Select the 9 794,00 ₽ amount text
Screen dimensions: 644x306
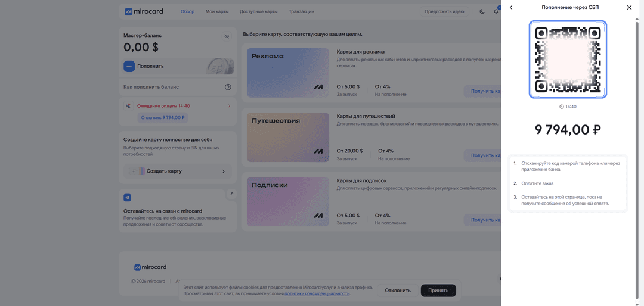tap(568, 130)
